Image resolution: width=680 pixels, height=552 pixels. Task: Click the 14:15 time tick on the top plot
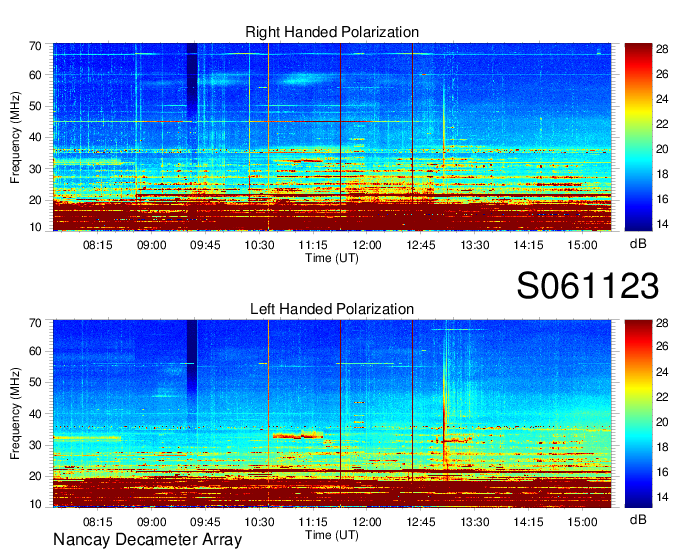(528, 245)
